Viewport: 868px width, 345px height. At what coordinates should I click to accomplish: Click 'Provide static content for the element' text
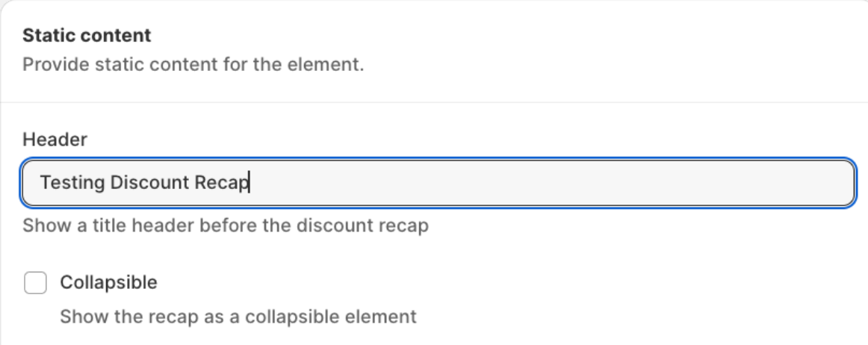pos(193,64)
